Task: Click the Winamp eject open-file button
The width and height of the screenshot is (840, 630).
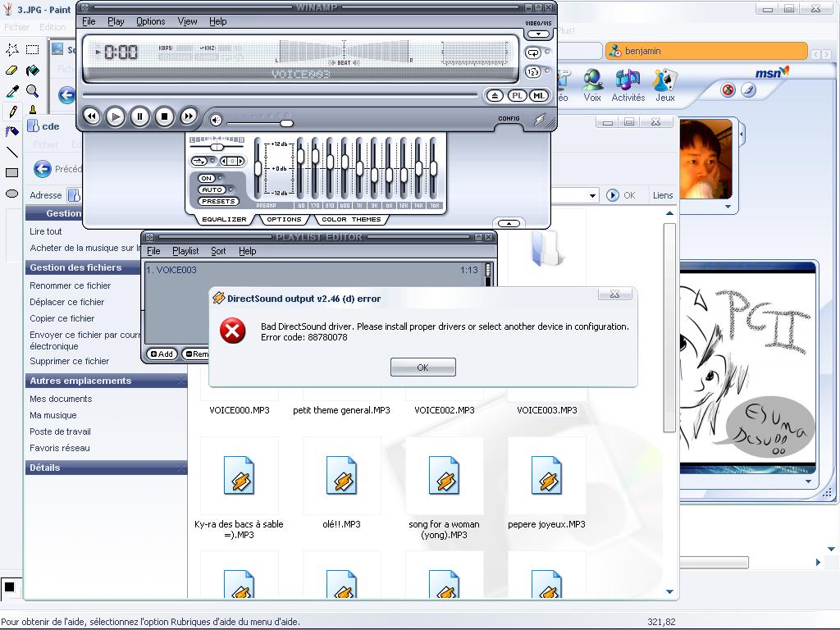Action: [x=495, y=96]
